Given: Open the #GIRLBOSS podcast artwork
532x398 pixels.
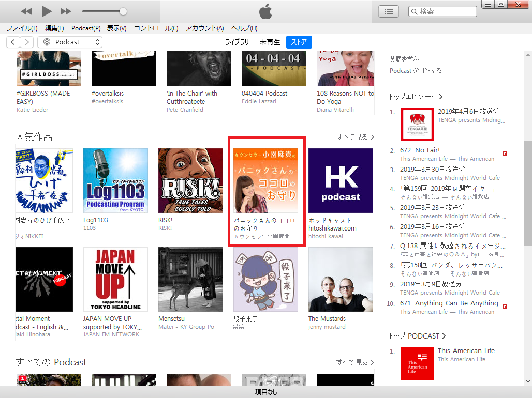Looking at the screenshot, I should [x=49, y=68].
